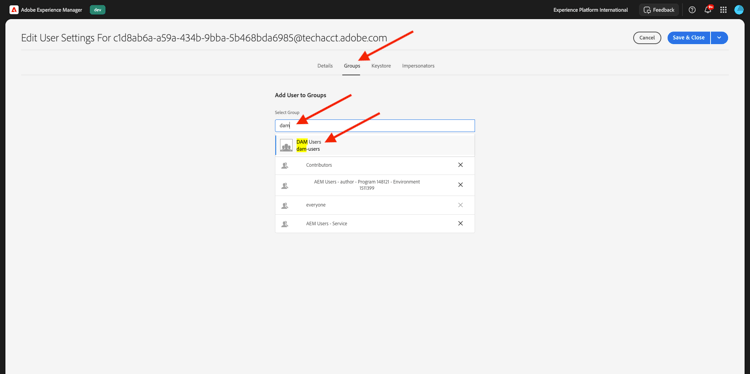Switch to the Keystore tab
750x374 pixels.
coord(381,66)
